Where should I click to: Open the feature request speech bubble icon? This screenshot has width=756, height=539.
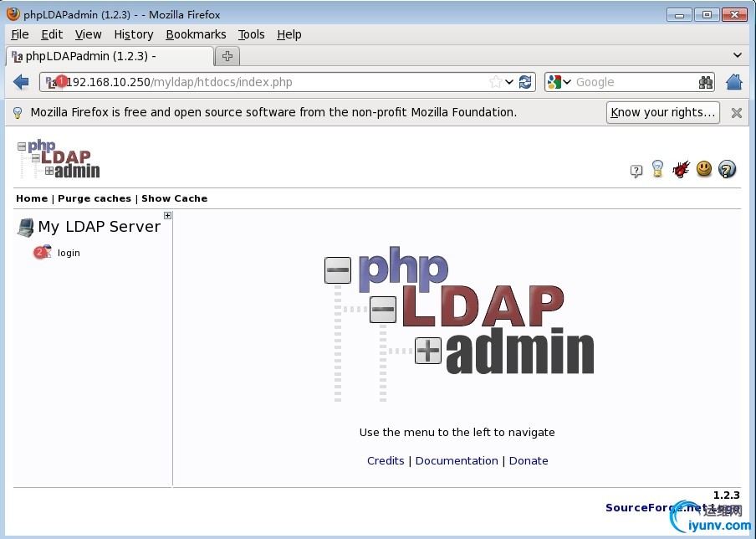click(x=636, y=171)
